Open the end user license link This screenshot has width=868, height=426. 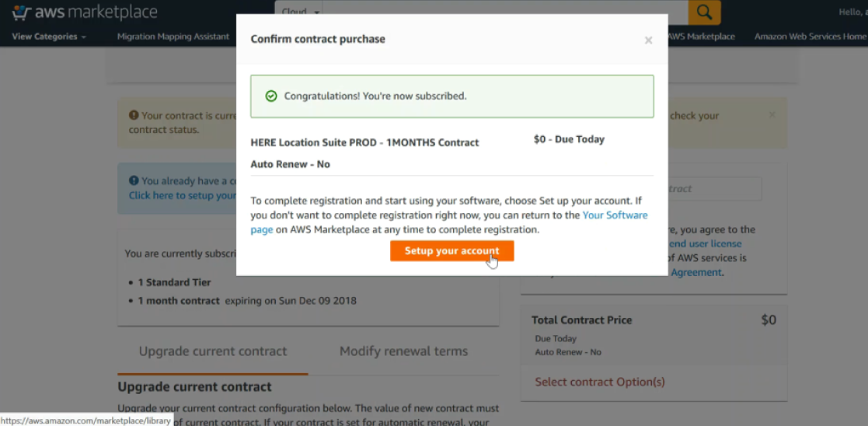[x=705, y=244]
